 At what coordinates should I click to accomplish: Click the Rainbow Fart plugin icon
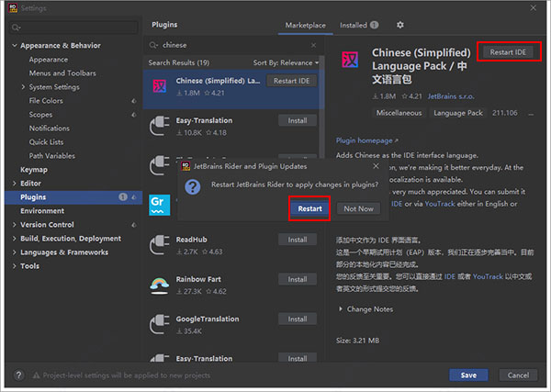pos(160,284)
